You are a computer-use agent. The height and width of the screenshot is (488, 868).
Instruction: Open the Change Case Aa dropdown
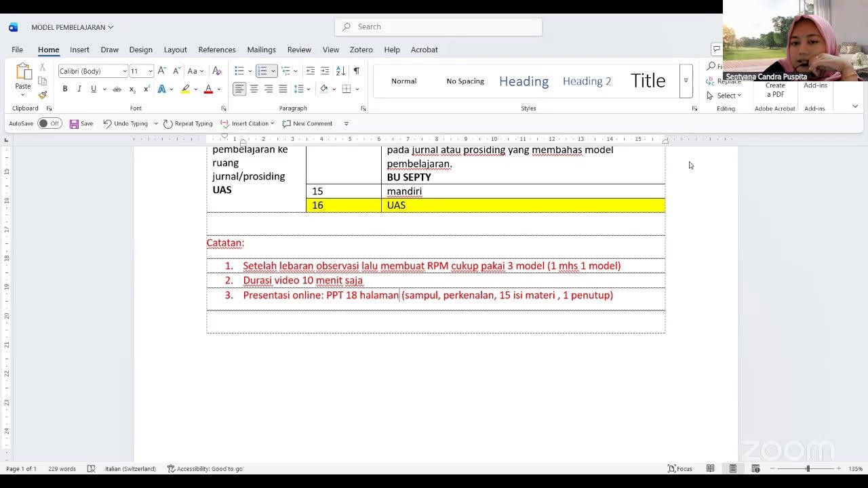[x=195, y=71]
